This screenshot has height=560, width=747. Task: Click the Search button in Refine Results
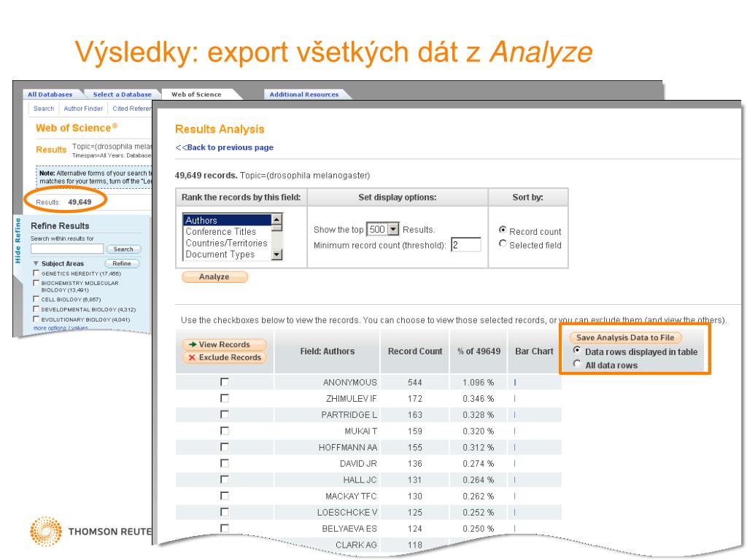point(123,249)
